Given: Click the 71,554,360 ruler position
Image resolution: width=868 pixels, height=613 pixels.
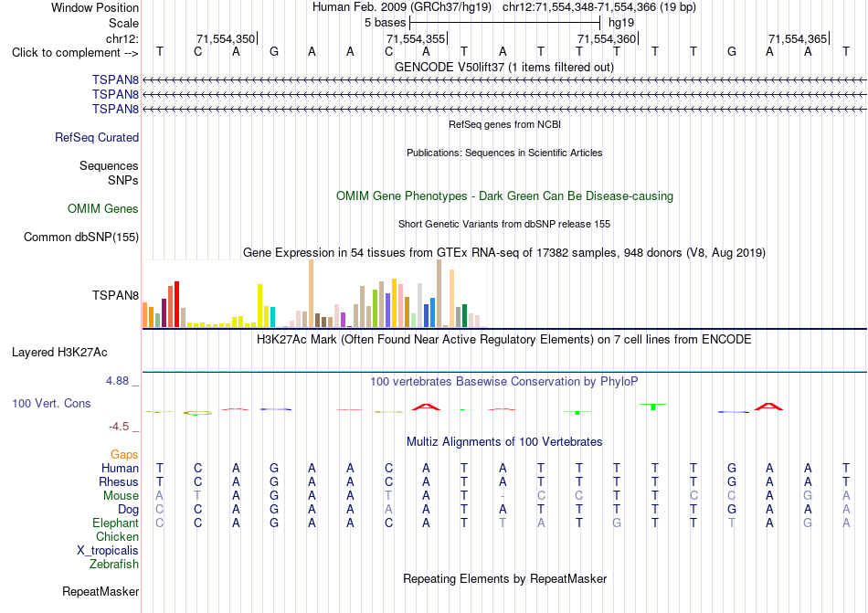Looking at the screenshot, I should tap(607, 38).
